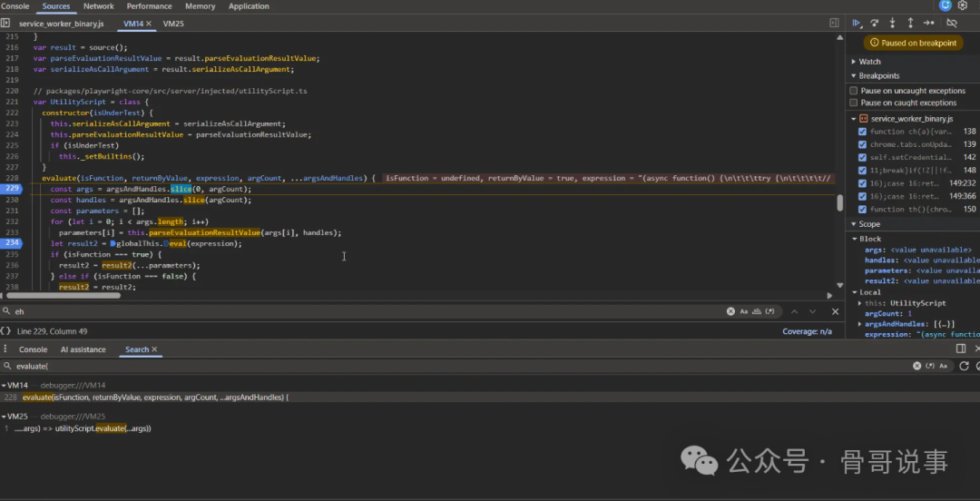Remove breakpoint marker on line 234 gutter
Viewport: 980px width, 501px height.
click(x=11, y=243)
